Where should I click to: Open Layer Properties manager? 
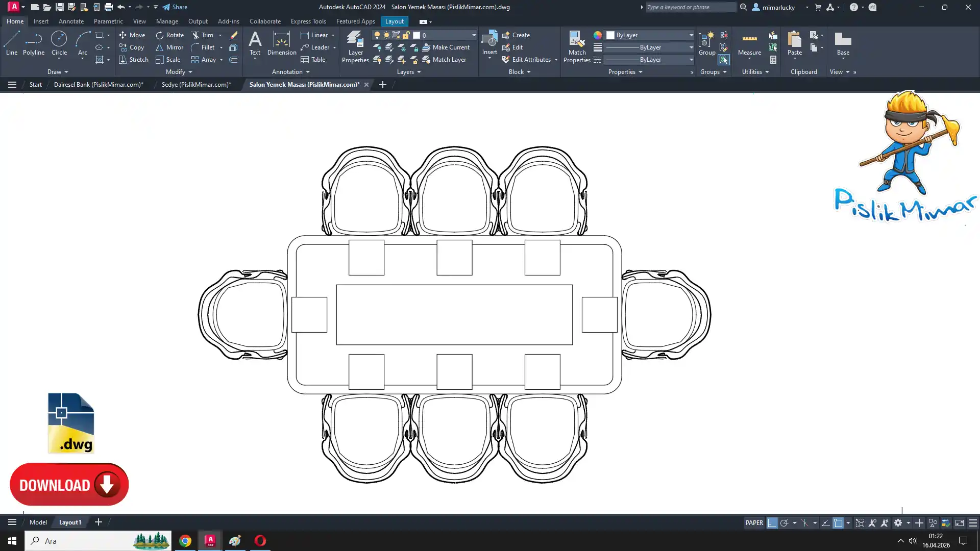pyautogui.click(x=355, y=46)
